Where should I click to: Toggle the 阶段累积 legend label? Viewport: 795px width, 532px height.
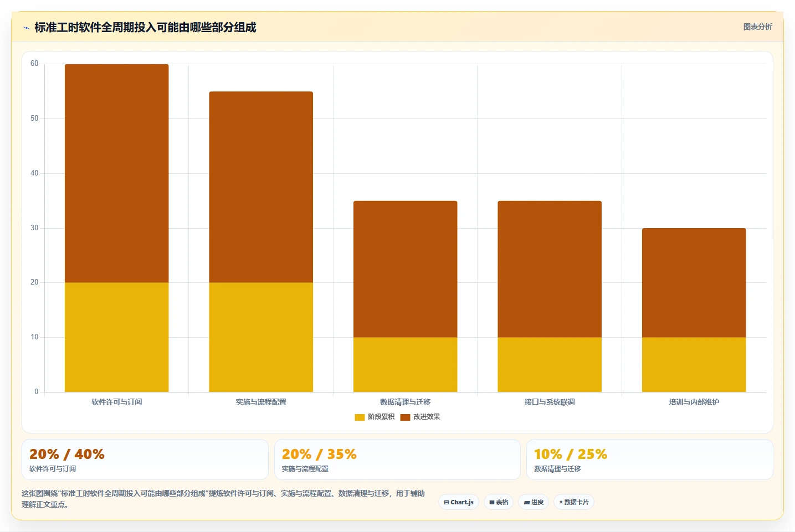coord(381,417)
